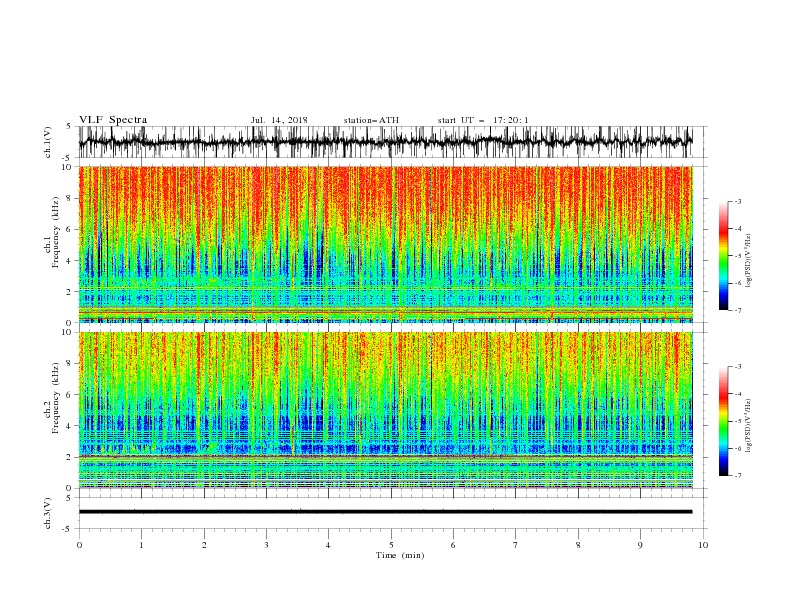Click the log(PSD) label beside ch.2 color bar
Viewport: 792px width, 612px height.
(x=748, y=425)
